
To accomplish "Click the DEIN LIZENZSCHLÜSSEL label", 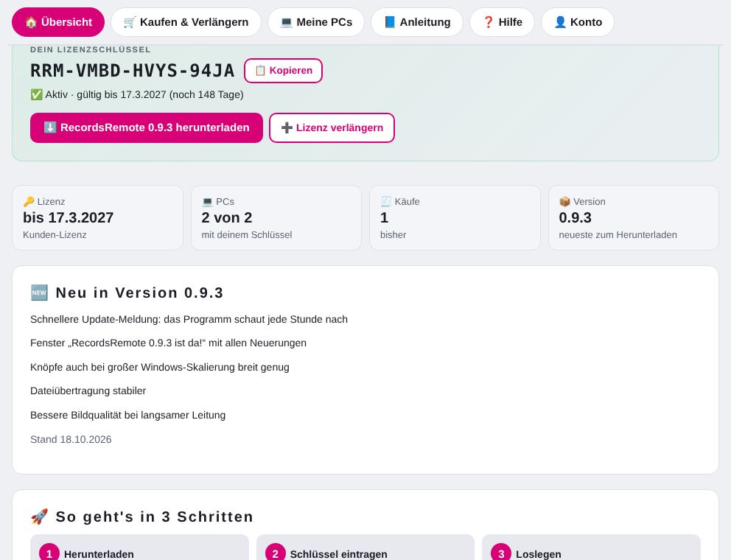I will [x=91, y=49].
